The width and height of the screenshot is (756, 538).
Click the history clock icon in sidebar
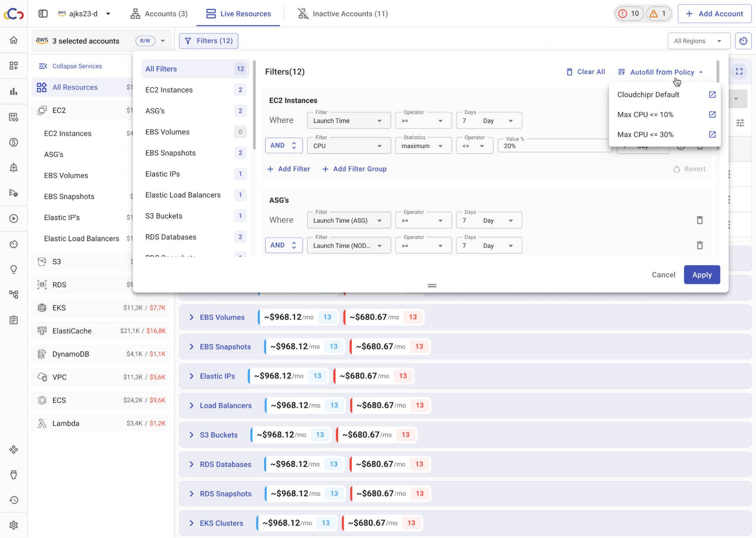[x=14, y=500]
